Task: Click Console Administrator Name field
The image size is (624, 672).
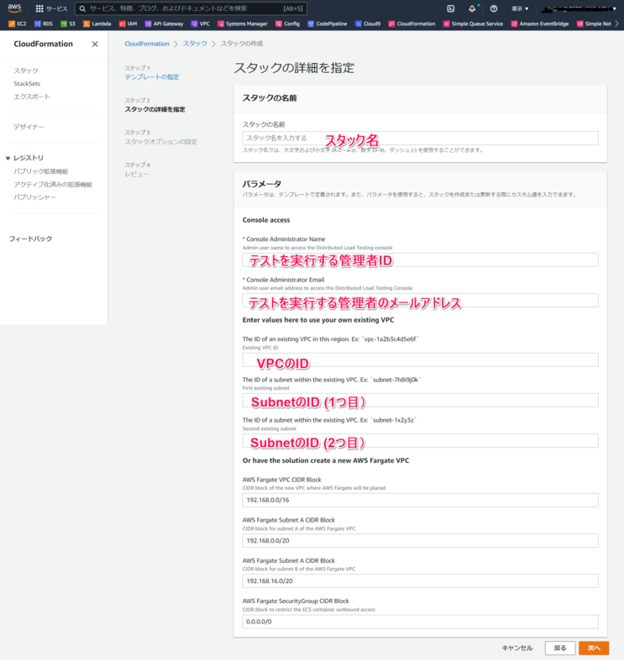Action: (420, 260)
